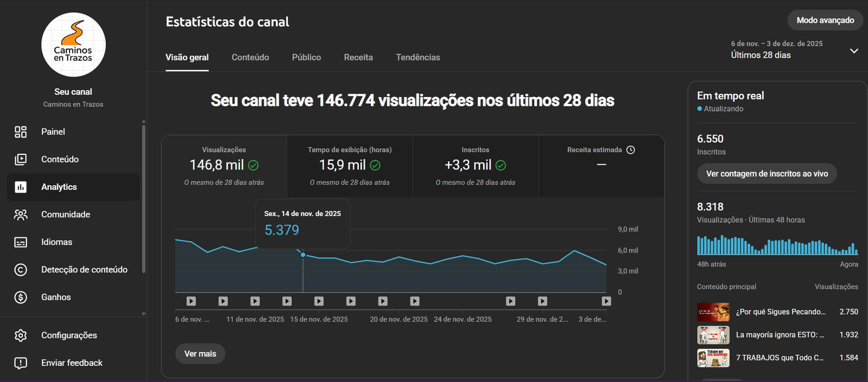Click the 6.550 Inscritos count
The height and width of the screenshot is (382, 868).
pos(710,139)
